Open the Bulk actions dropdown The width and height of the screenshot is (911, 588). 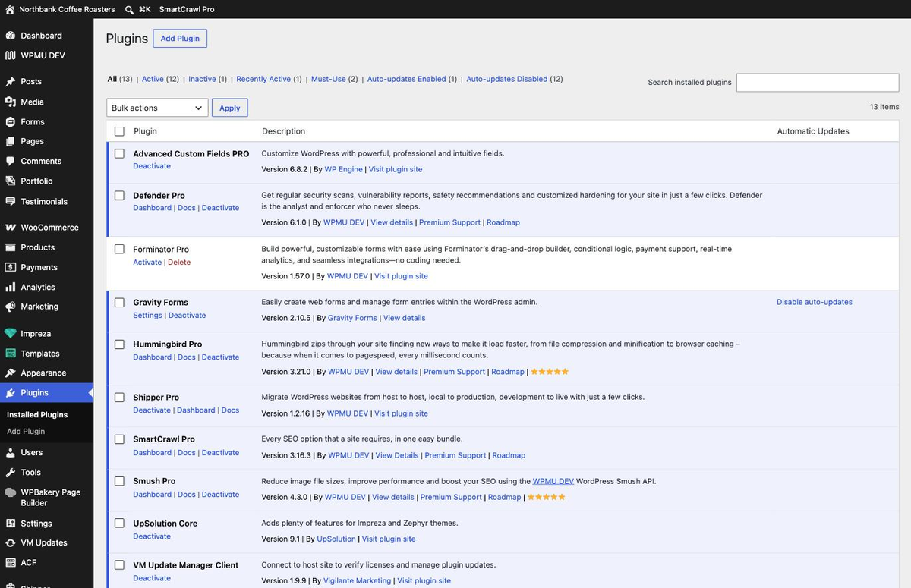[157, 108]
